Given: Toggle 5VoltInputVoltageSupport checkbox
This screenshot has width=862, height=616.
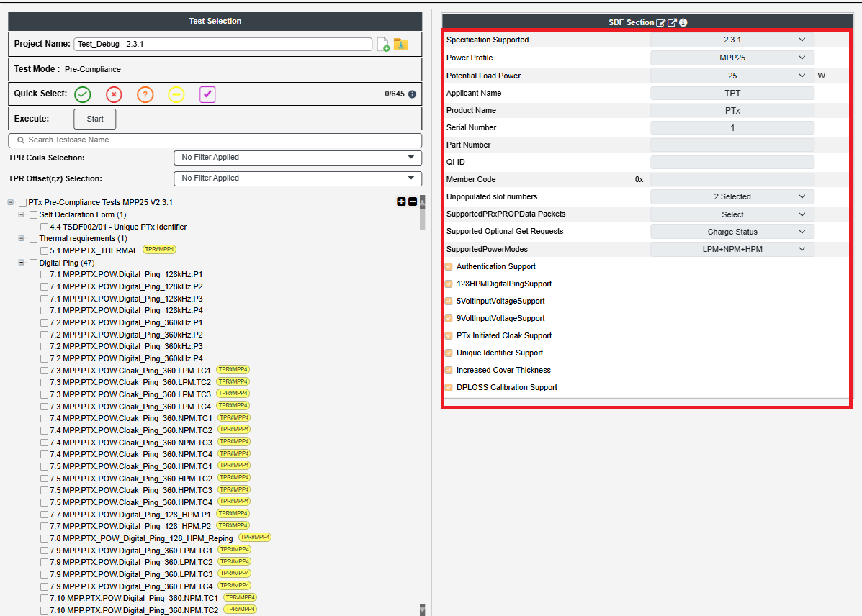Looking at the screenshot, I should [449, 301].
